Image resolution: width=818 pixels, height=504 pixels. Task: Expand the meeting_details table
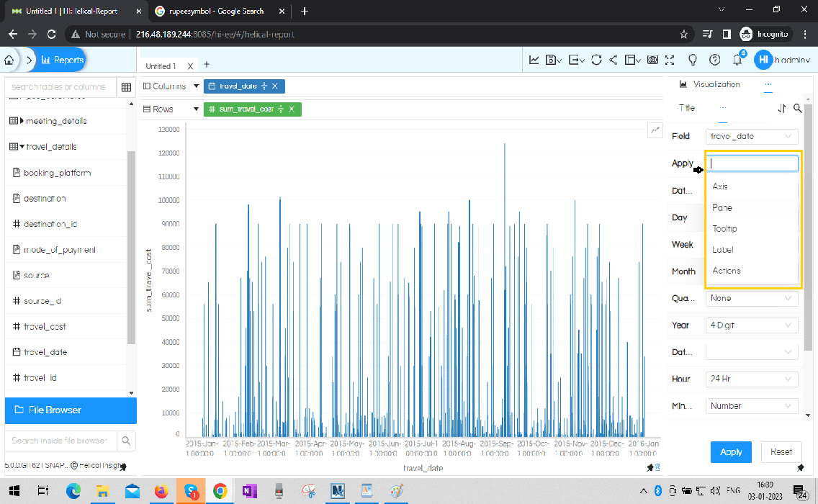[x=22, y=121]
